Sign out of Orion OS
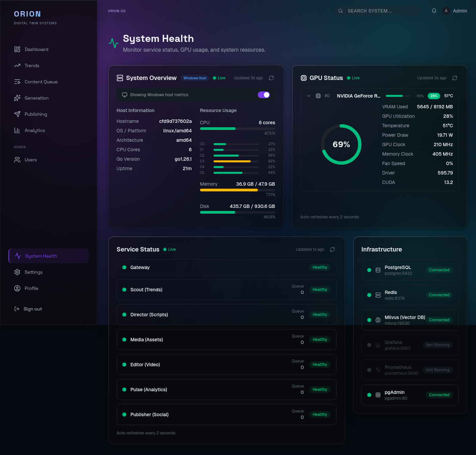This screenshot has height=455, width=476. click(x=28, y=309)
